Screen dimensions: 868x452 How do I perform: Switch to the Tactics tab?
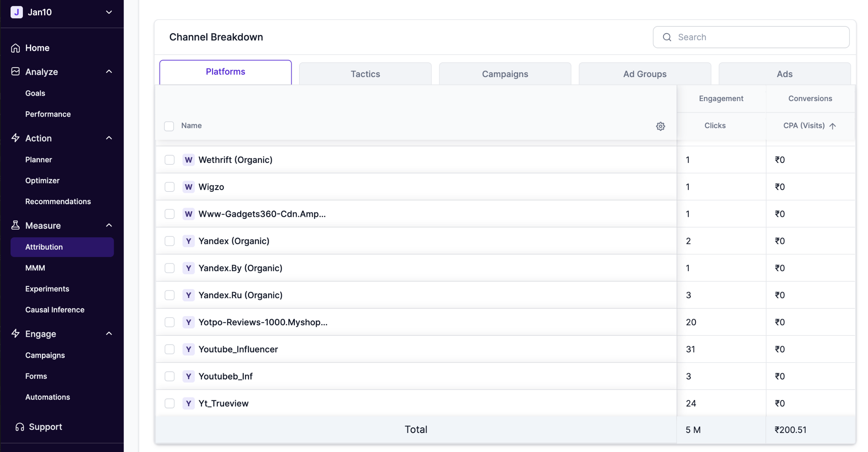coord(365,74)
